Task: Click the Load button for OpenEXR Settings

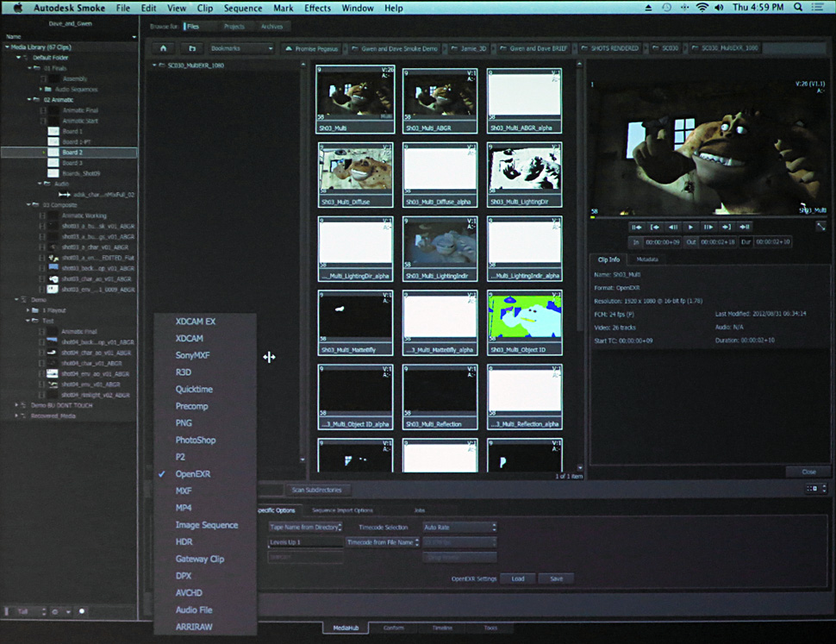Action: (518, 578)
